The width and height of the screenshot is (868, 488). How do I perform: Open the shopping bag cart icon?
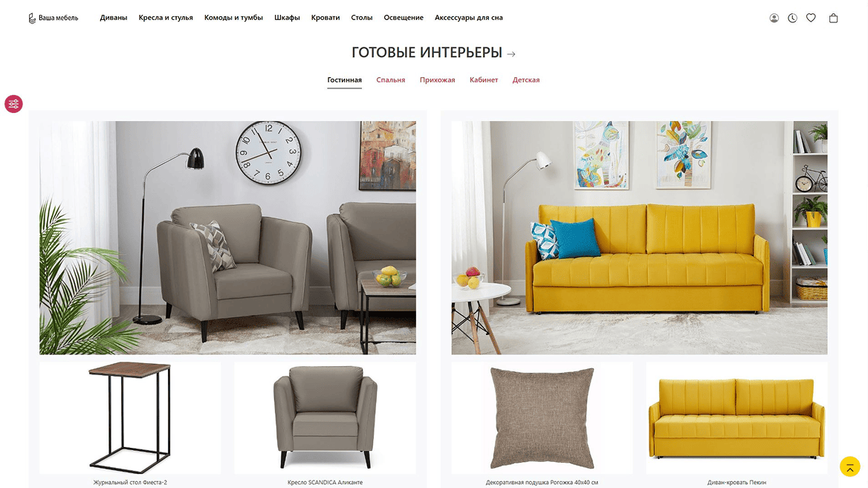click(x=833, y=18)
